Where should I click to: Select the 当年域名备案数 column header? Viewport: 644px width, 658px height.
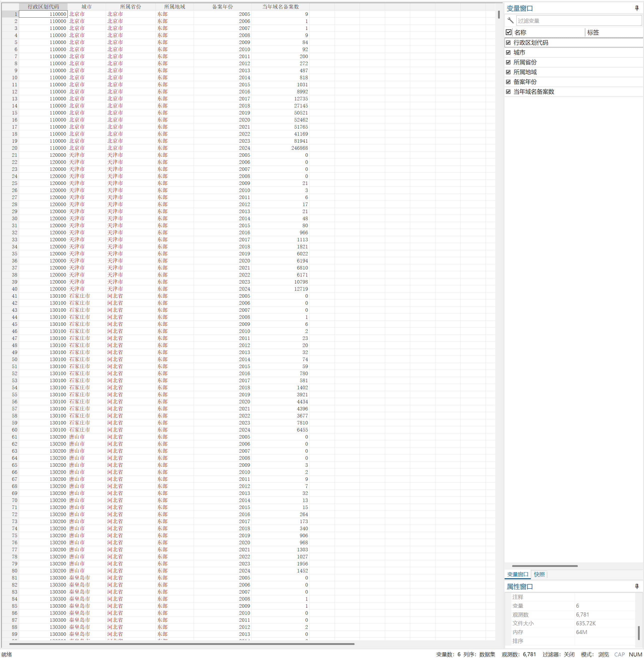[x=280, y=7]
